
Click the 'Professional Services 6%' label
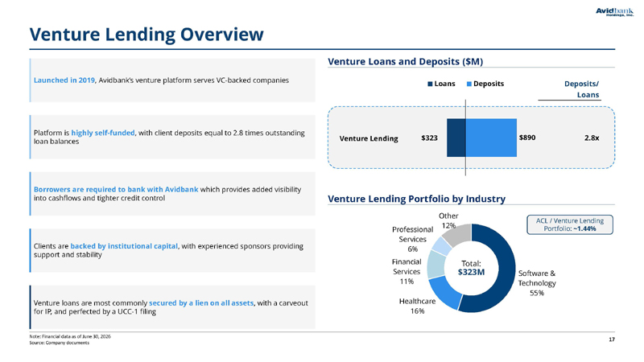click(x=412, y=239)
